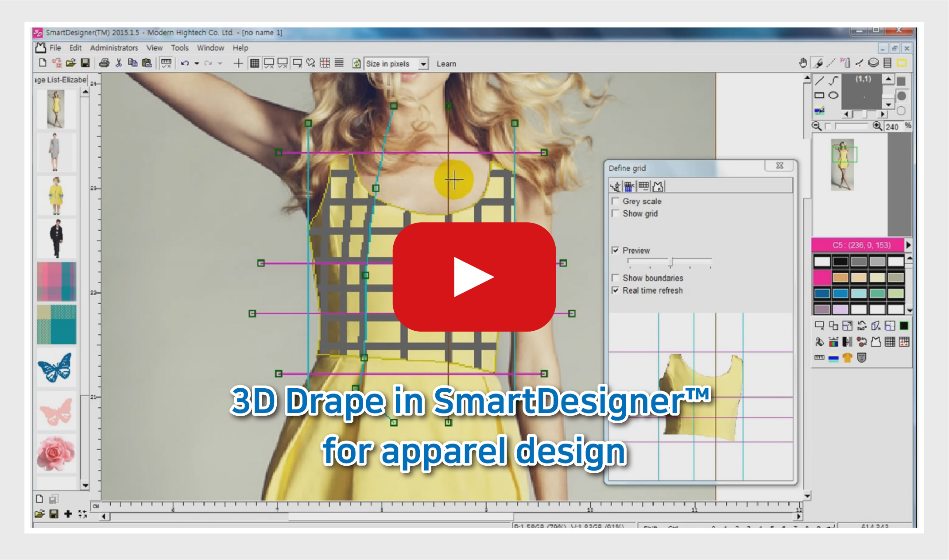This screenshot has width=949, height=560.
Task: Click the Print icon in toolbar
Action: (x=104, y=63)
